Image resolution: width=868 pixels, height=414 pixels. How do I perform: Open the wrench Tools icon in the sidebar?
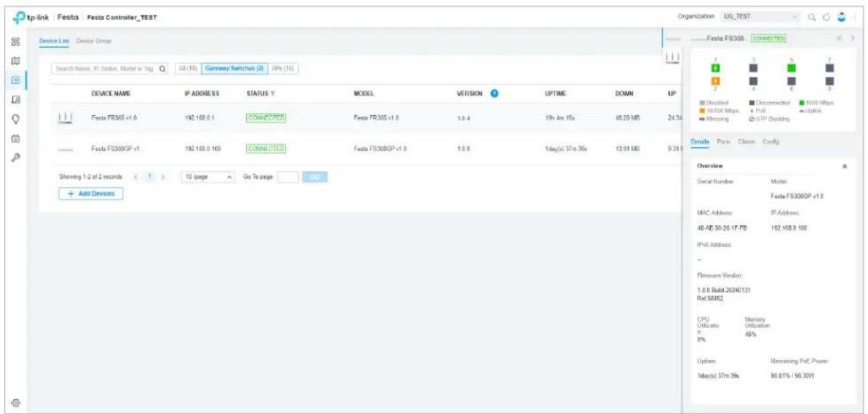click(x=15, y=157)
